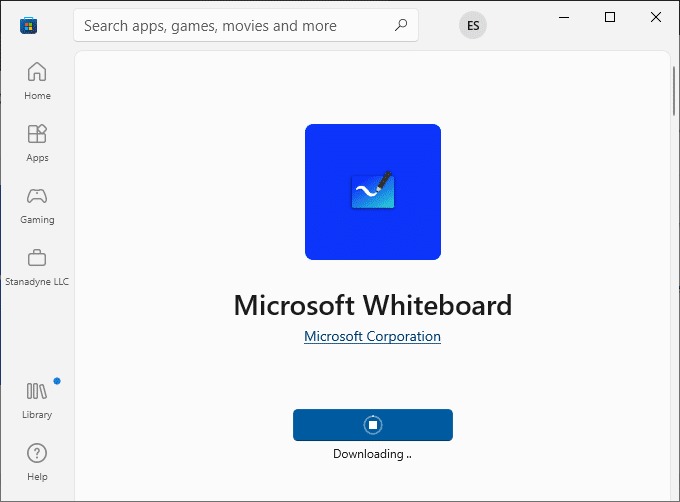Focus the search apps and games field
This screenshot has height=502, width=680.
[246, 26]
